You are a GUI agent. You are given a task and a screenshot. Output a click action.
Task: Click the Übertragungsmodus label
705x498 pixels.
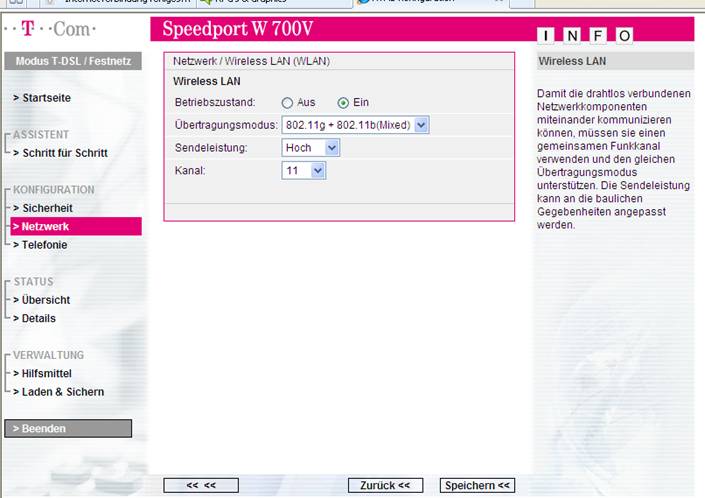[226, 125]
